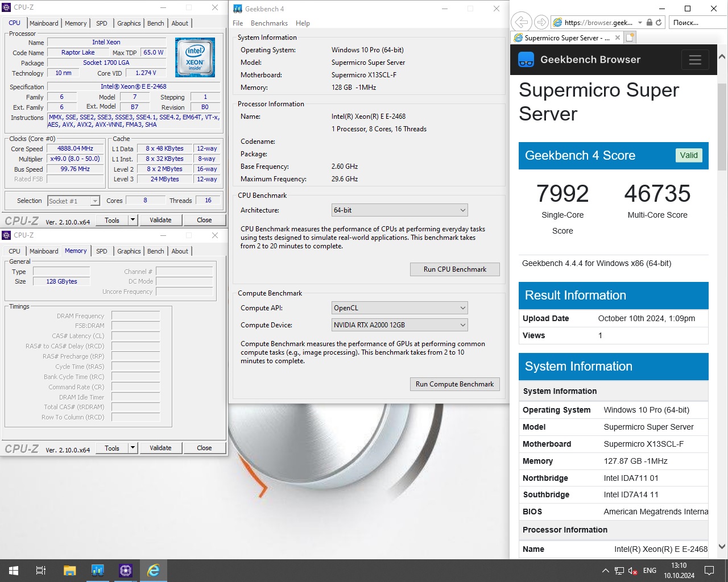This screenshot has width=728, height=582.
Task: Click the Internet Explorer taskbar icon
Action: click(x=154, y=571)
